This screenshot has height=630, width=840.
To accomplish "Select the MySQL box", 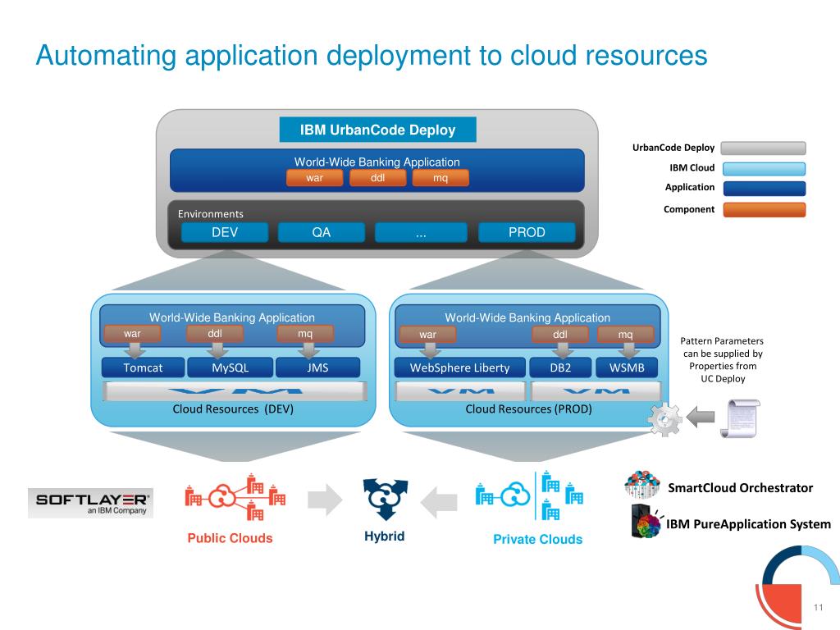I will coord(231,367).
